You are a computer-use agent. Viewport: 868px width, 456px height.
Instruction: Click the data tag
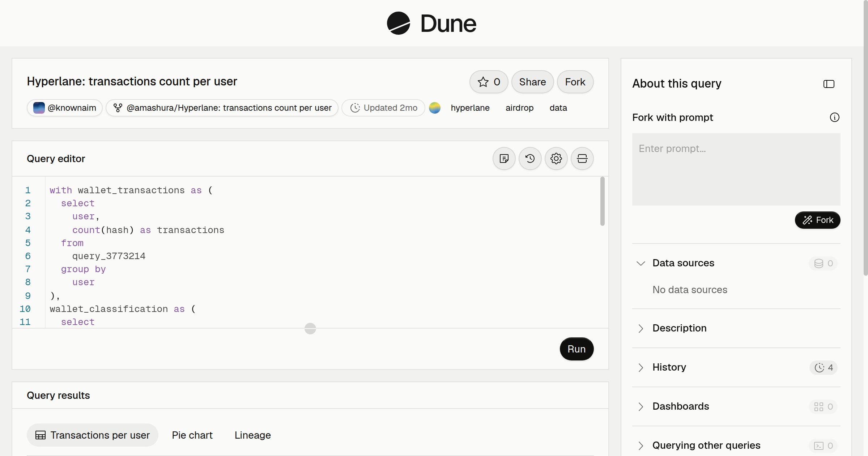click(558, 108)
